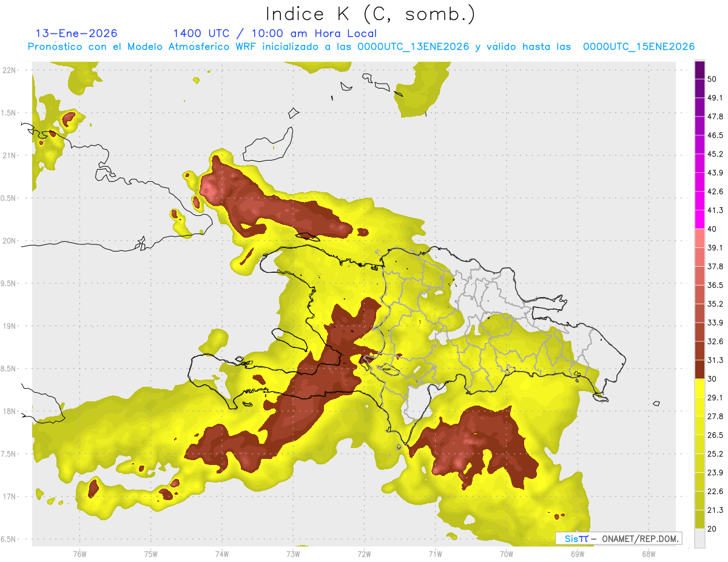Click the legend value "25.2"
The width and height of the screenshot is (728, 562).
click(x=715, y=454)
